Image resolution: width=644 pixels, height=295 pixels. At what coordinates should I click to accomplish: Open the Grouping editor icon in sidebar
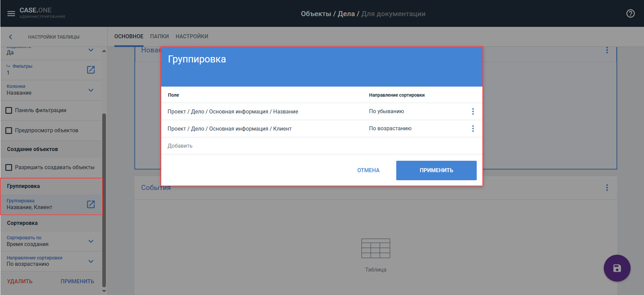pyautogui.click(x=91, y=204)
